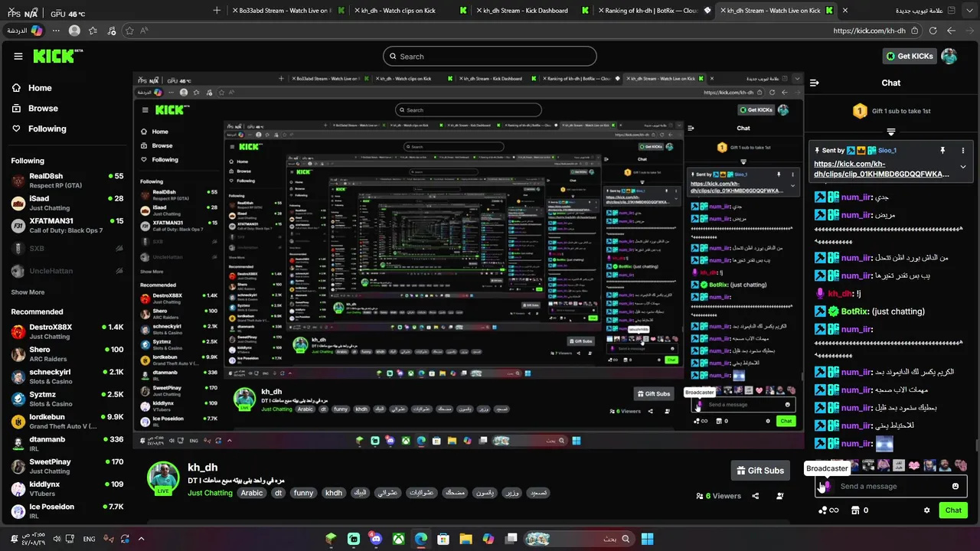
Task: Click the Following heart icon
Action: click(x=16, y=129)
